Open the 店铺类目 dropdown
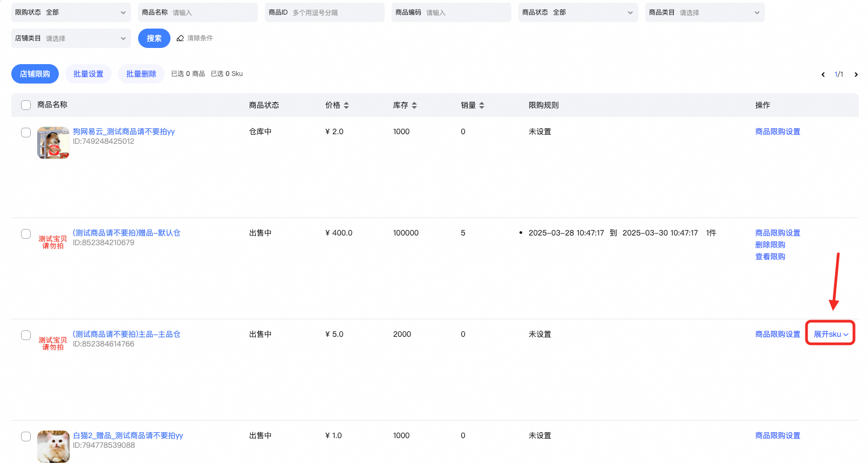This screenshot has width=868, height=464. (x=71, y=38)
